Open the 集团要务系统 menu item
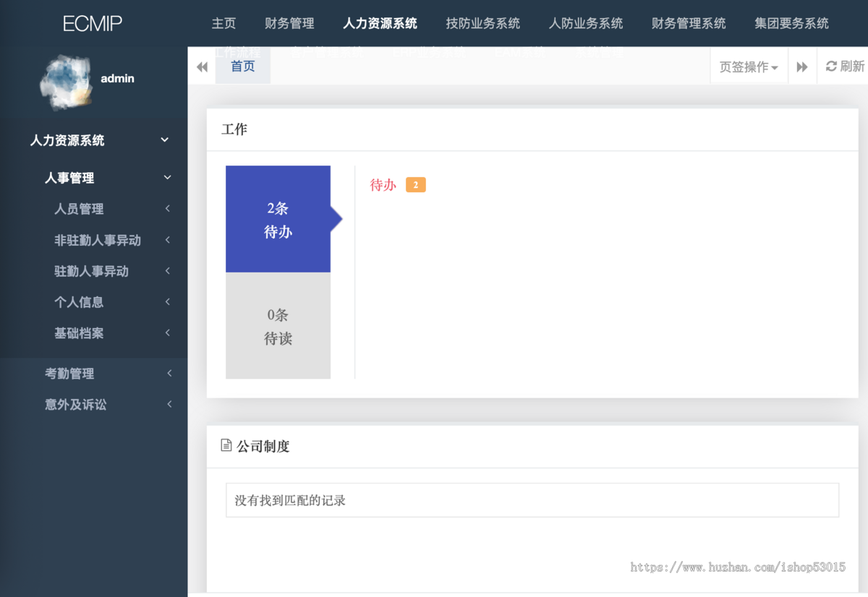This screenshot has width=868, height=597. 791,23
